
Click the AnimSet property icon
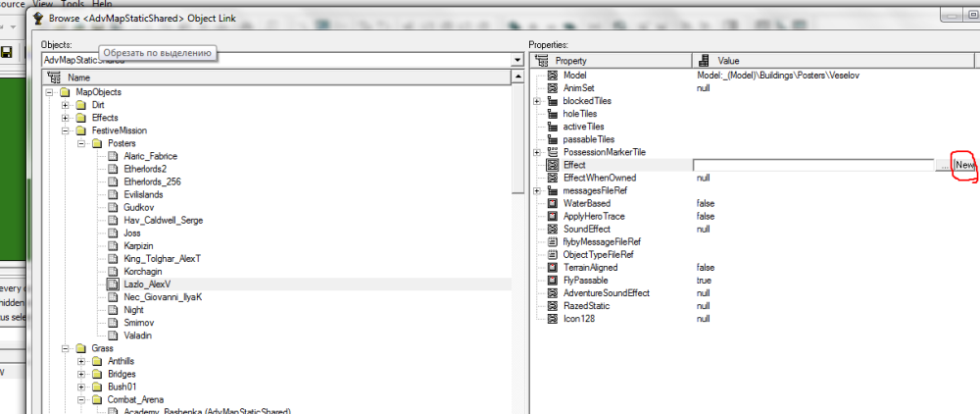pyautogui.click(x=552, y=88)
